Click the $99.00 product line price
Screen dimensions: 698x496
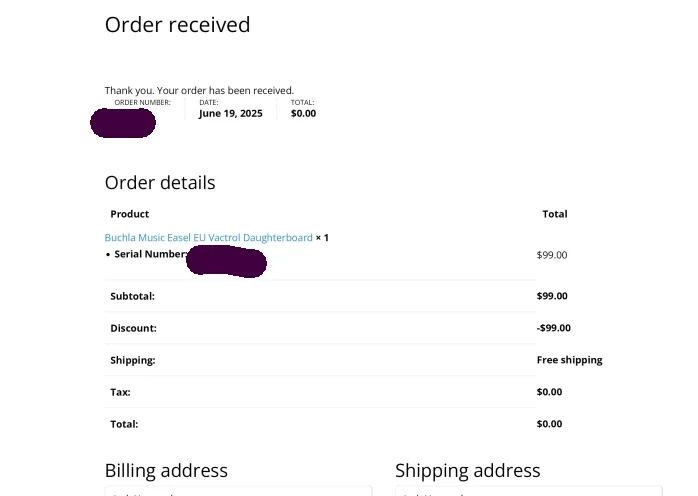click(x=552, y=255)
